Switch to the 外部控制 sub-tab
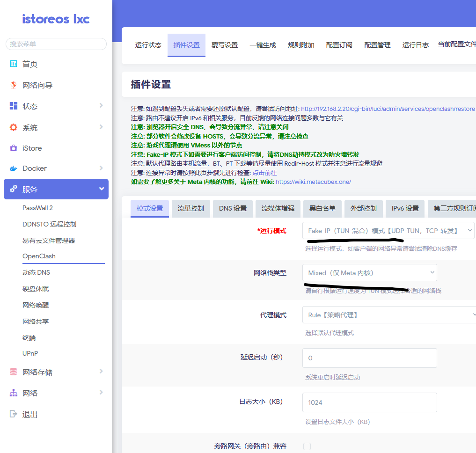The image size is (476, 453). pyautogui.click(x=364, y=209)
